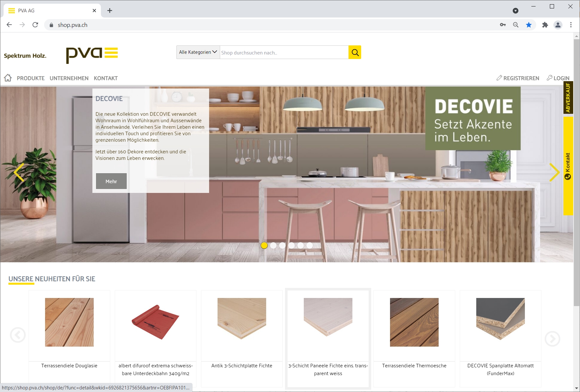Open browser extensions puzzle icon
580x392 pixels.
pos(545,25)
